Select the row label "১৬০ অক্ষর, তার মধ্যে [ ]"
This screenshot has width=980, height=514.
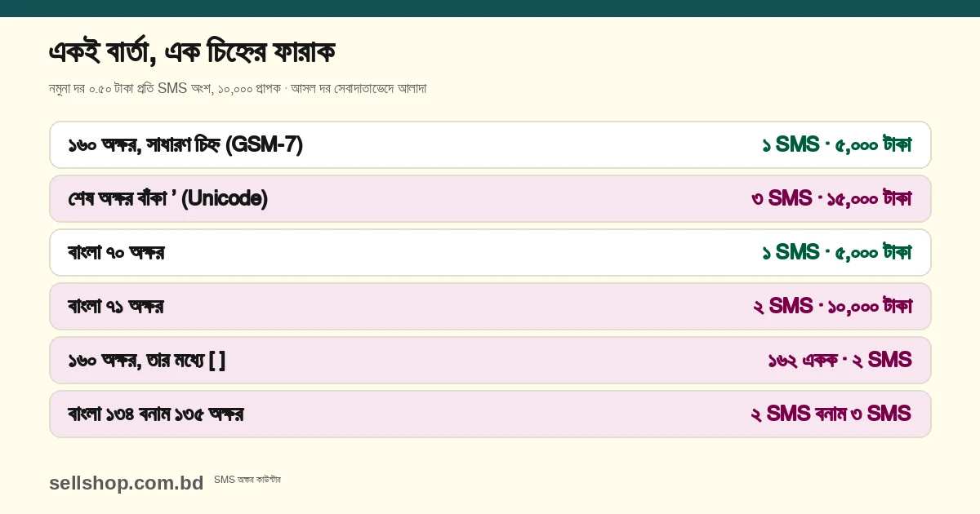click(147, 360)
